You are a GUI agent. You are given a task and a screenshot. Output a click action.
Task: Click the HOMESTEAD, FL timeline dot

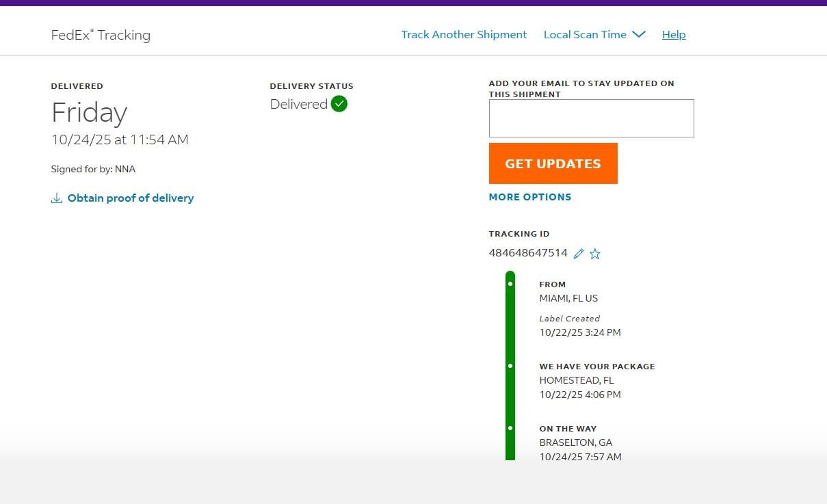(x=510, y=366)
